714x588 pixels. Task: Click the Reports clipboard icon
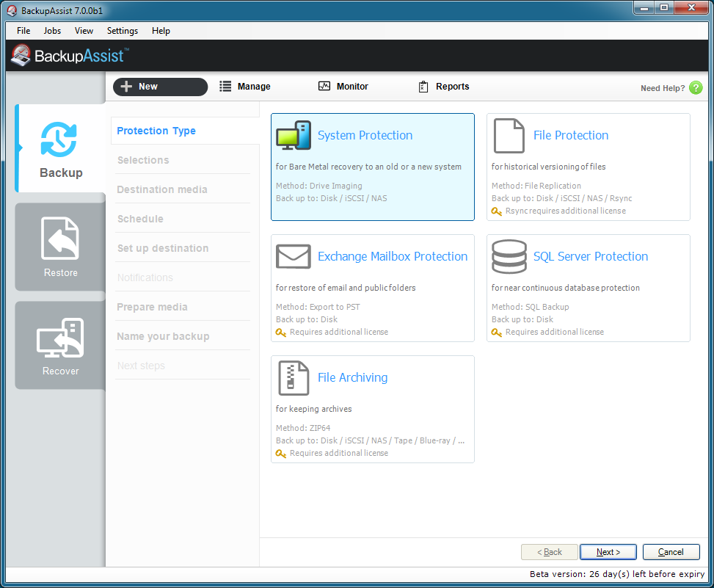(423, 87)
